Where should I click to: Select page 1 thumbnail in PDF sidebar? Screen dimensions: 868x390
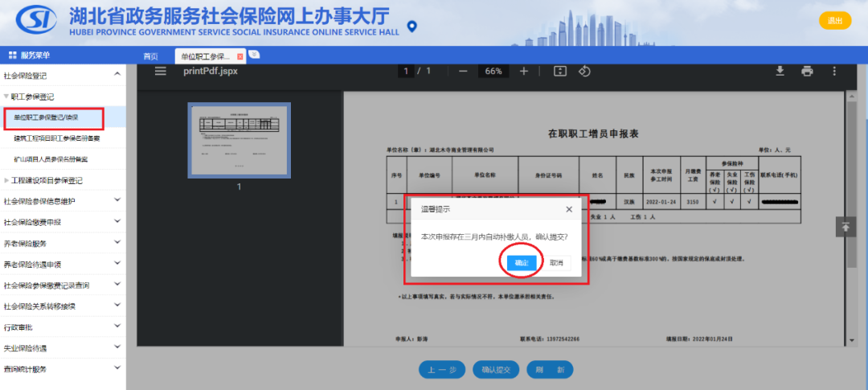click(x=240, y=140)
